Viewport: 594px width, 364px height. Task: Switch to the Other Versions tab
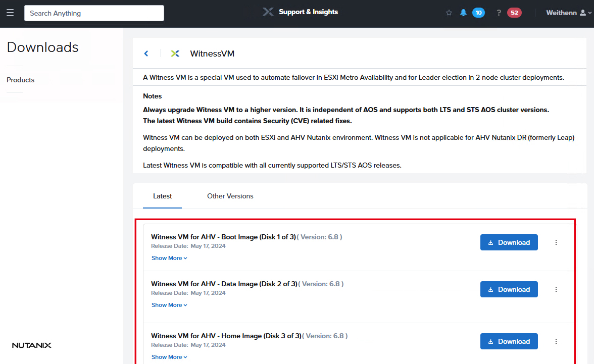click(230, 196)
